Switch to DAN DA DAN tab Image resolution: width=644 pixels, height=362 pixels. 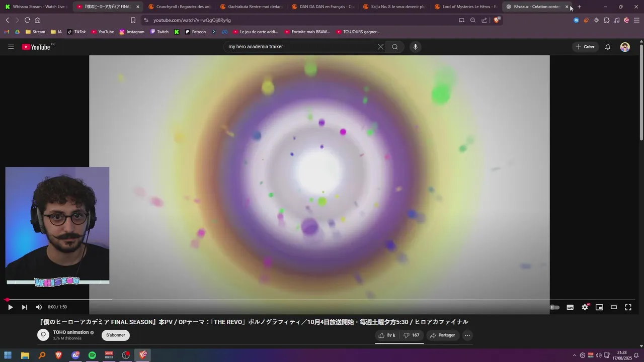tap(324, 7)
